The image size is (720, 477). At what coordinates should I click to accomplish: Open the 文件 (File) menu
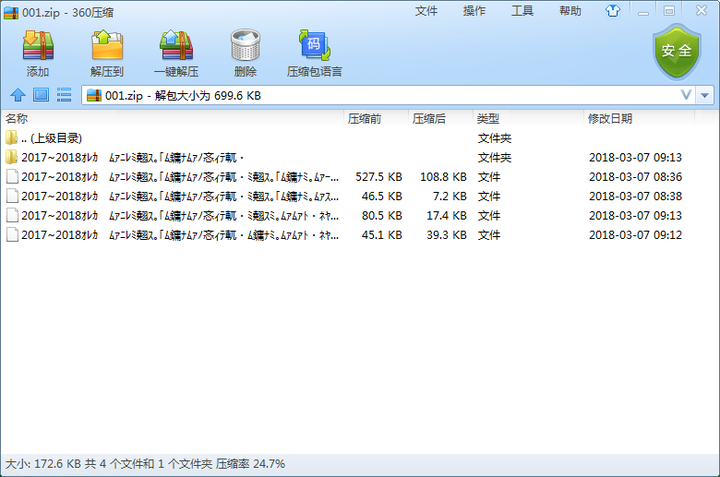(x=426, y=11)
